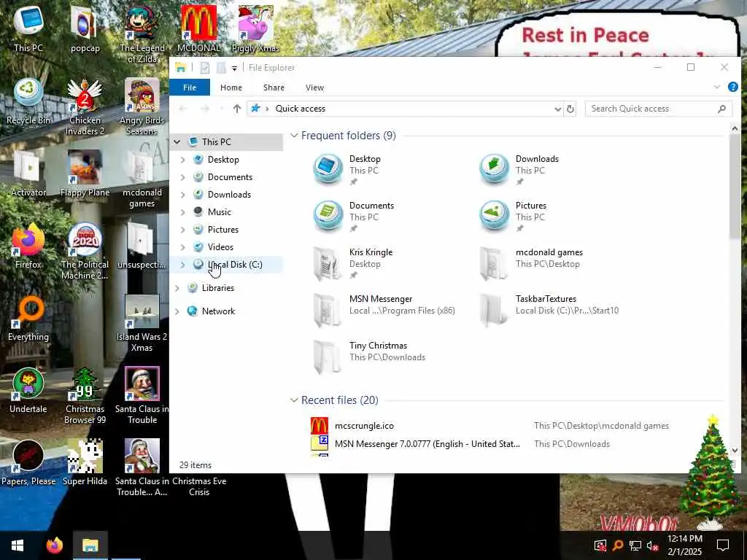Image resolution: width=747 pixels, height=560 pixels.
Task: Click the Quick access address bar path
Action: pos(300,109)
